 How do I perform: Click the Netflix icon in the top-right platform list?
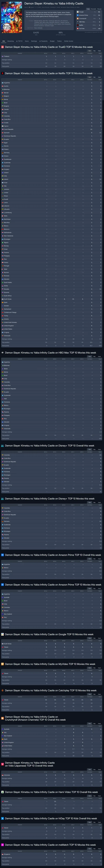(x=78, y=25)
